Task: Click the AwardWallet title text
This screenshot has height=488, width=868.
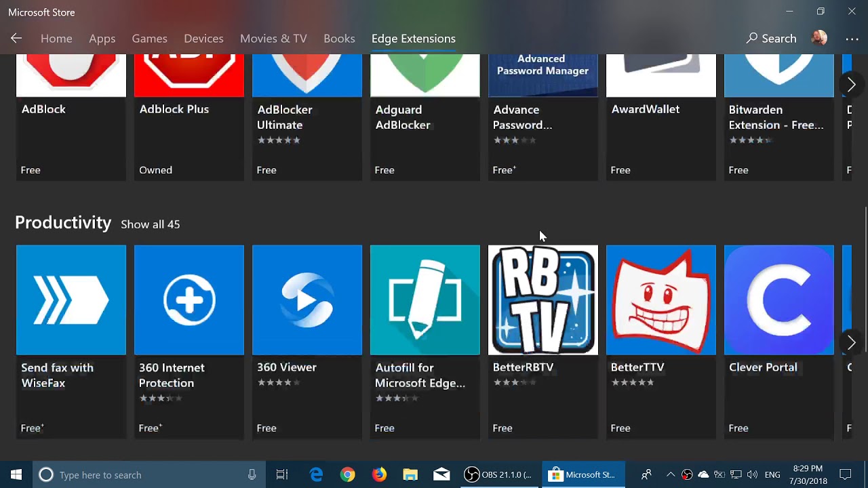Action: click(646, 109)
